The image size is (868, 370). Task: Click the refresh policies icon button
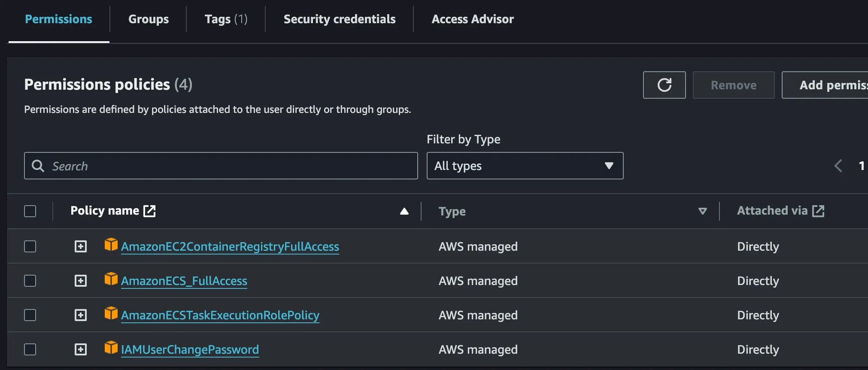[x=664, y=85]
